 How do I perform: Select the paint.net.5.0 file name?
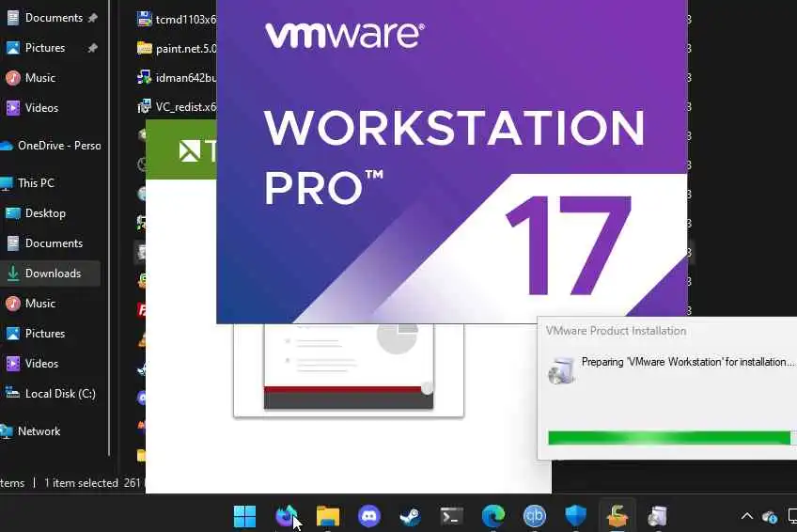pos(186,49)
